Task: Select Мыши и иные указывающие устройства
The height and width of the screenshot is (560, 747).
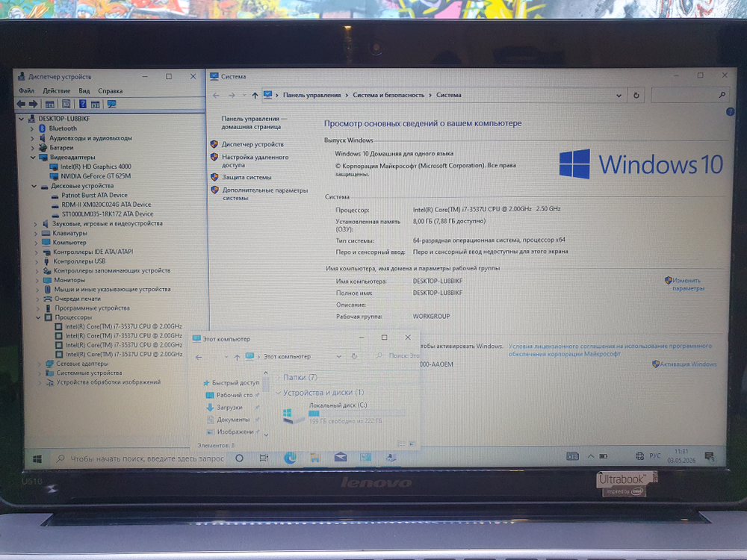Action: point(112,290)
